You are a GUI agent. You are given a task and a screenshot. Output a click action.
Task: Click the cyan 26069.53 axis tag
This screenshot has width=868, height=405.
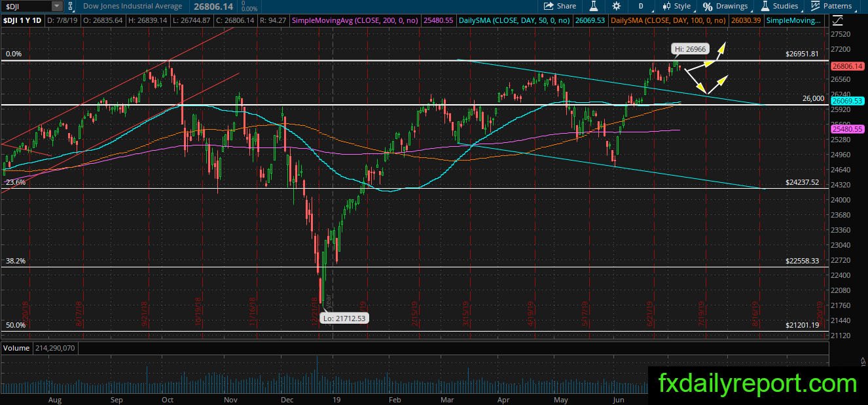tap(848, 101)
